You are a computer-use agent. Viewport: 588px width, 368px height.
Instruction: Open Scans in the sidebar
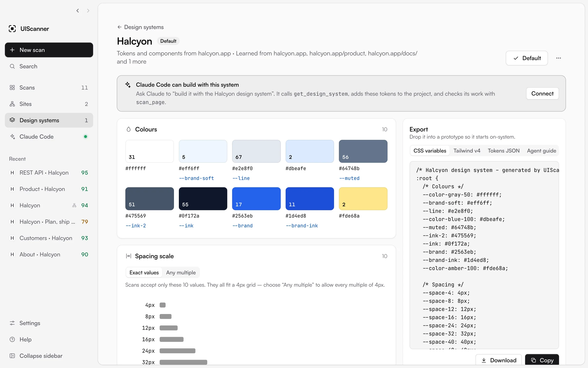[x=49, y=88]
